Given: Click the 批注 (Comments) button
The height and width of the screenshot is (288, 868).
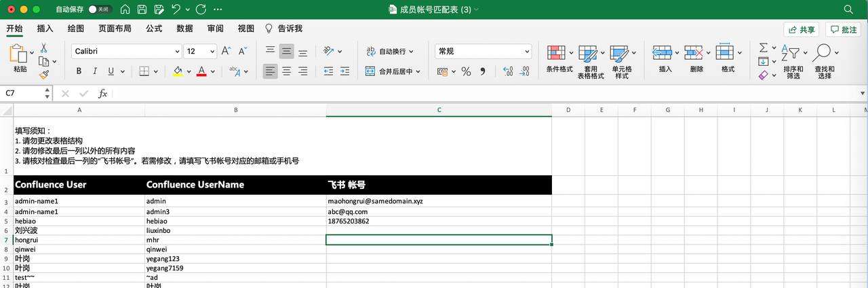Looking at the screenshot, I should 843,30.
